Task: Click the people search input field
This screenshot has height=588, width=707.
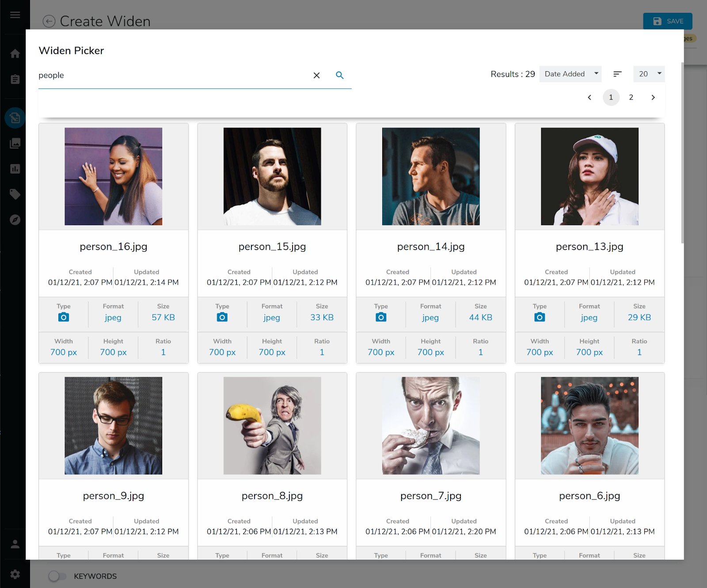Action: (172, 76)
